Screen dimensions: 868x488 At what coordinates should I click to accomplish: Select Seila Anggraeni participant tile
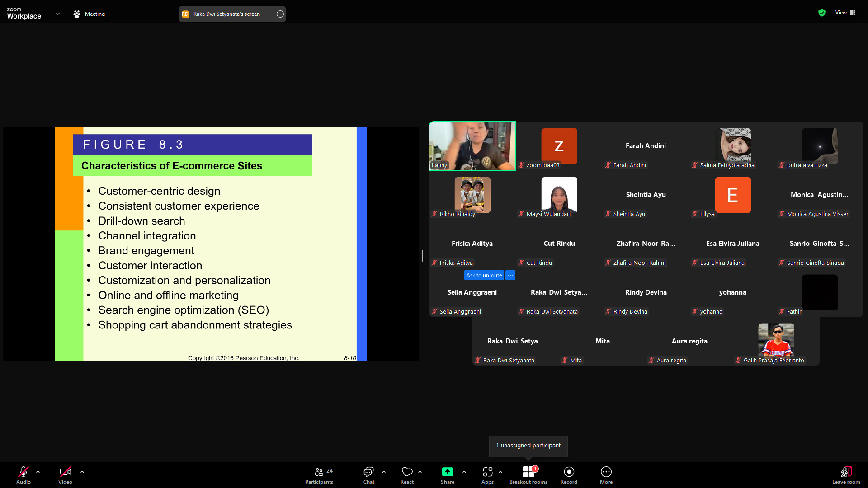point(472,292)
